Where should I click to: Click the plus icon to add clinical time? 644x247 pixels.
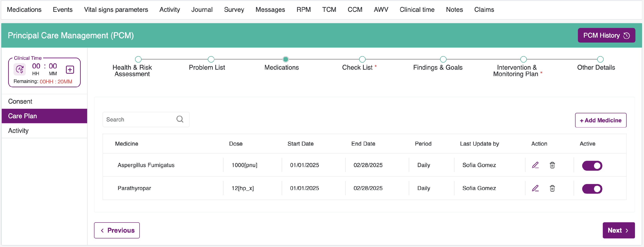[70, 70]
